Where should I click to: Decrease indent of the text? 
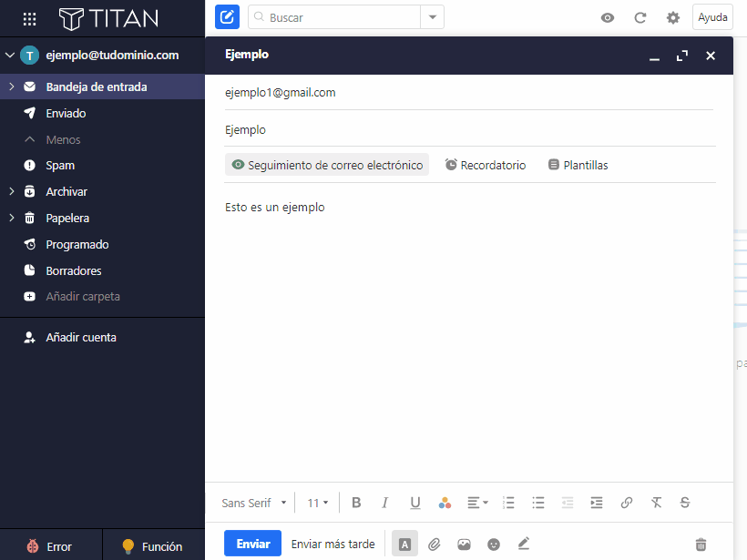point(567,503)
